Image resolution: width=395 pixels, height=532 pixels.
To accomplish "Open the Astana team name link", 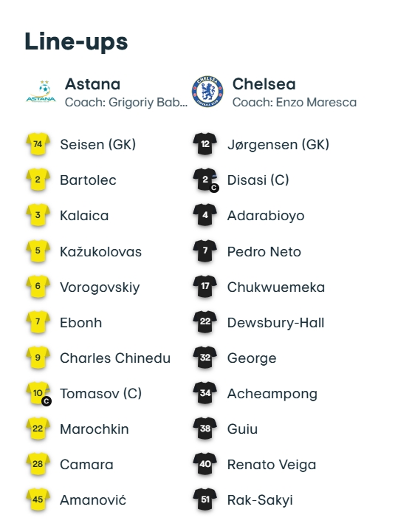I will [92, 84].
